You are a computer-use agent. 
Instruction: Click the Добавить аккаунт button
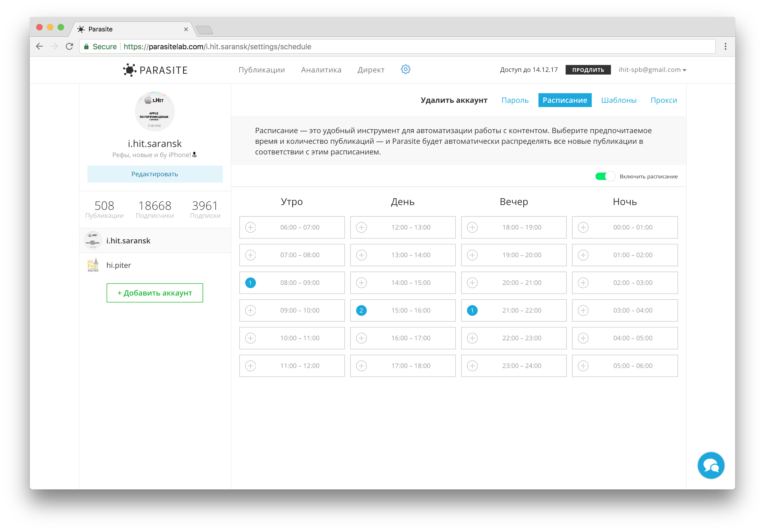click(x=155, y=293)
